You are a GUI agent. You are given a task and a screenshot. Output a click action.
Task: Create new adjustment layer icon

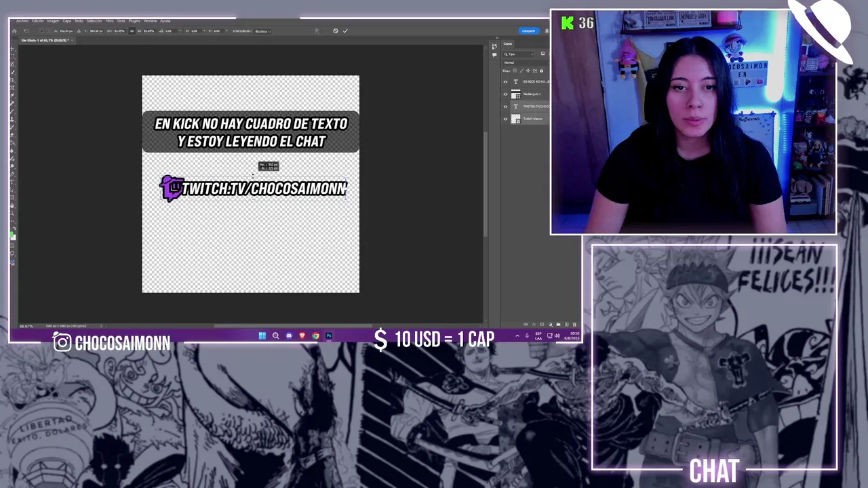[x=550, y=324]
